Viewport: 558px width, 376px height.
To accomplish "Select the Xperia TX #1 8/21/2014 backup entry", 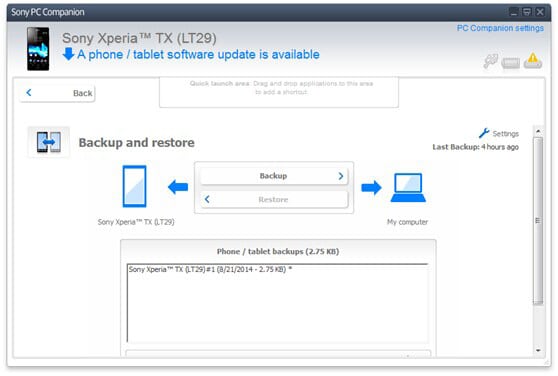I will (x=278, y=269).
